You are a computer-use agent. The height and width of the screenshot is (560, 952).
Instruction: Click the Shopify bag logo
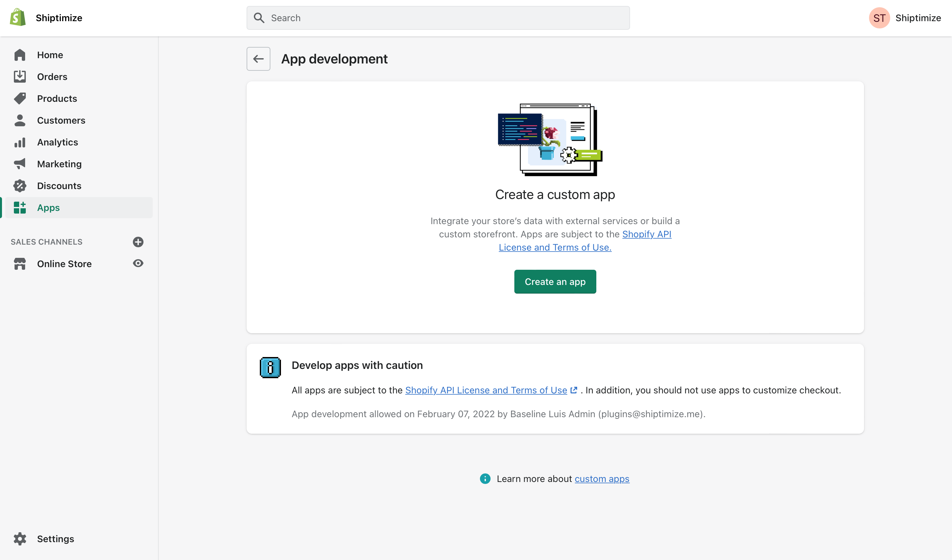pos(18,18)
